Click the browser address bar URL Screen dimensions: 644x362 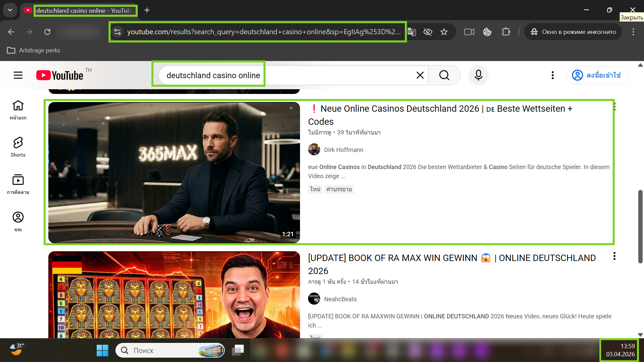[264, 32]
